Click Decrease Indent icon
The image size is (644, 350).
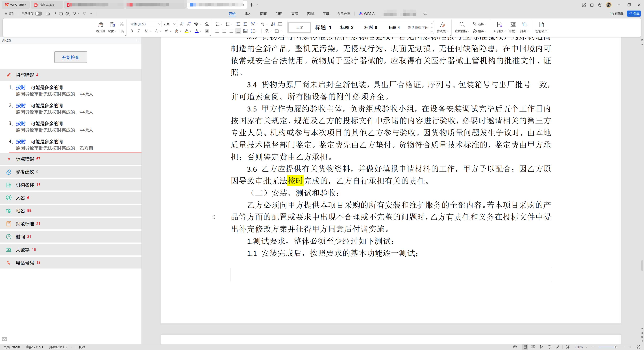point(238,24)
